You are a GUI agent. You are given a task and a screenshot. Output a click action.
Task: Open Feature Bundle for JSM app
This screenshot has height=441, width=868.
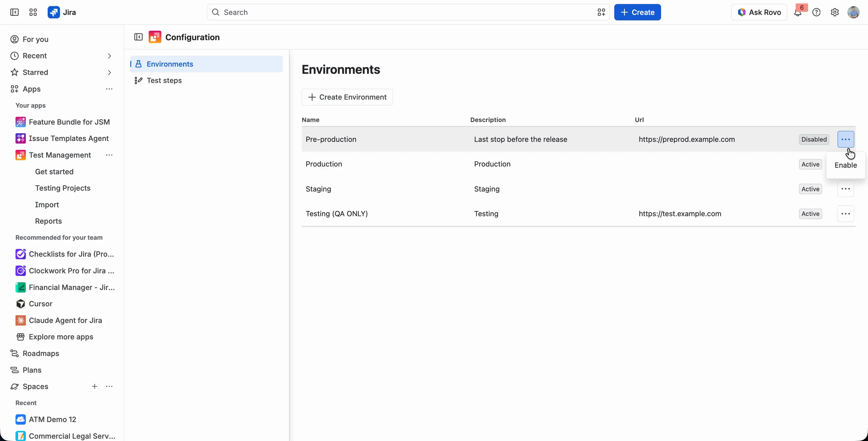click(x=63, y=122)
